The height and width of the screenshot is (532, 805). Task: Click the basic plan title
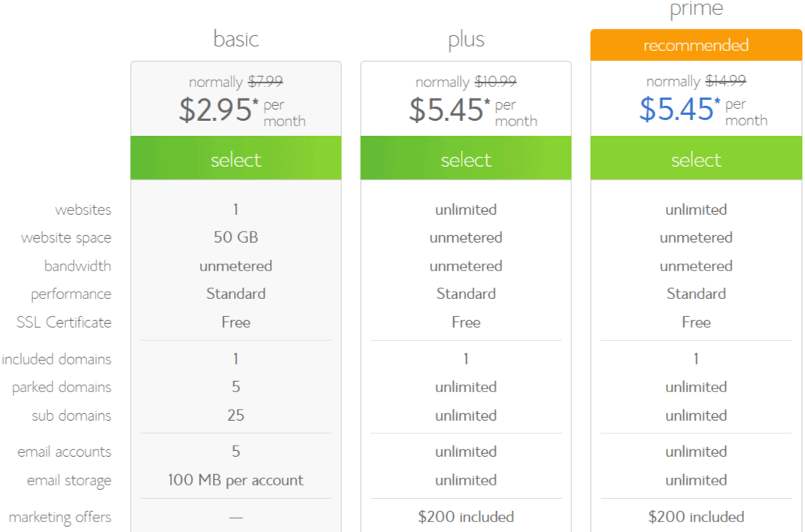pos(235,39)
